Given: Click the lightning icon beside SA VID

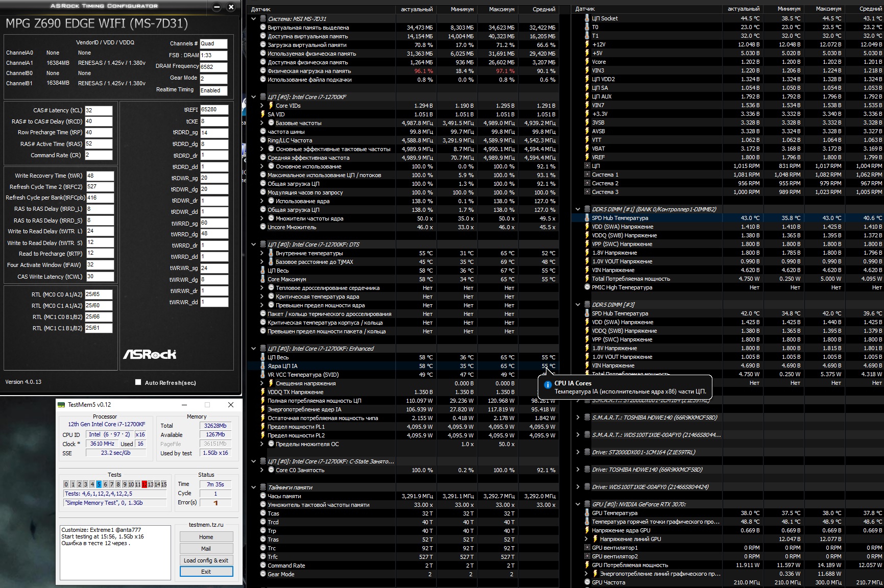Looking at the screenshot, I should pos(263,114).
